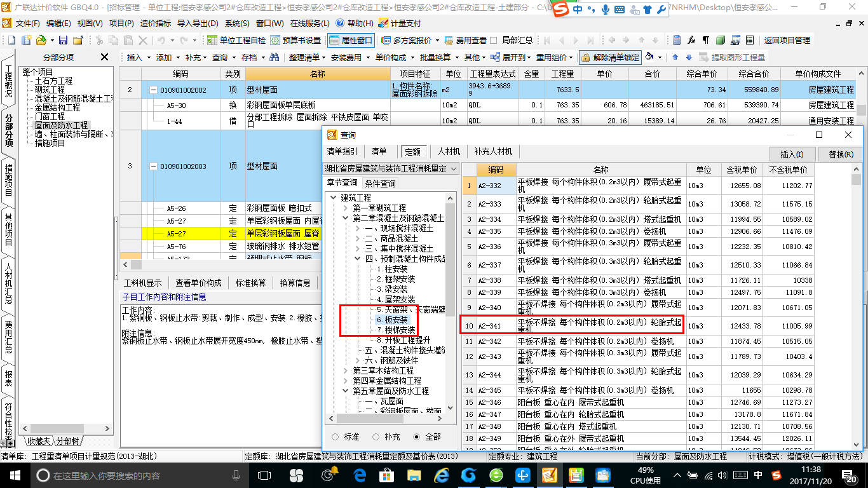
Task: Select 金属结构工程 in left tree
Action: coord(57,107)
